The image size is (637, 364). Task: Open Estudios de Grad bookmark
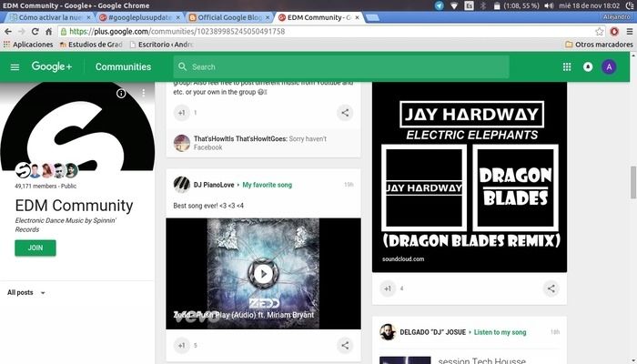(91, 45)
